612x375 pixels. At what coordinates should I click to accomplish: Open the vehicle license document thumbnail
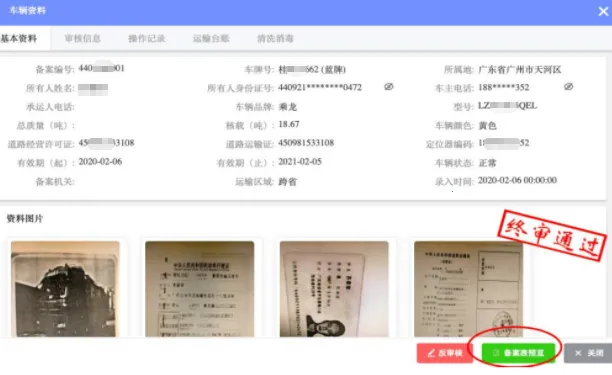click(199, 289)
